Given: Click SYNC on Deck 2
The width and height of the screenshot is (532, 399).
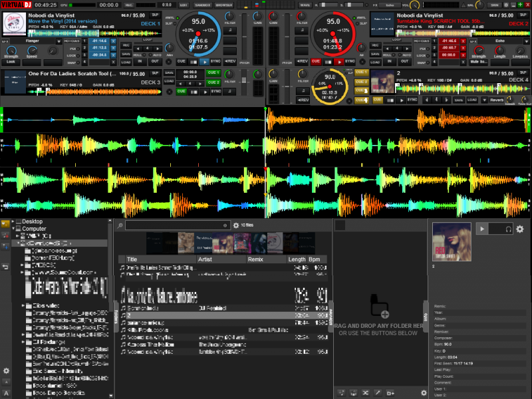Looking at the screenshot, I should coord(350,61).
